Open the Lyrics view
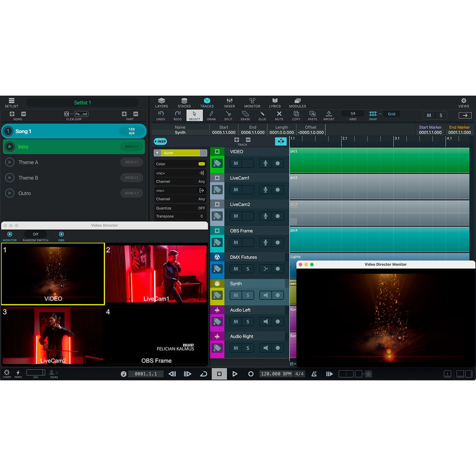 pos(275,103)
